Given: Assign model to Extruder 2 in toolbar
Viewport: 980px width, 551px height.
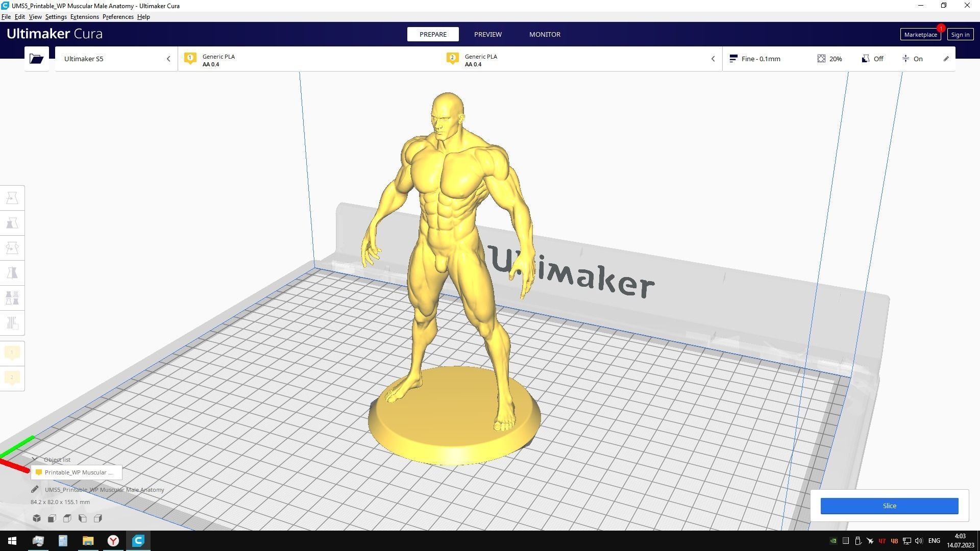Looking at the screenshot, I should (12, 378).
